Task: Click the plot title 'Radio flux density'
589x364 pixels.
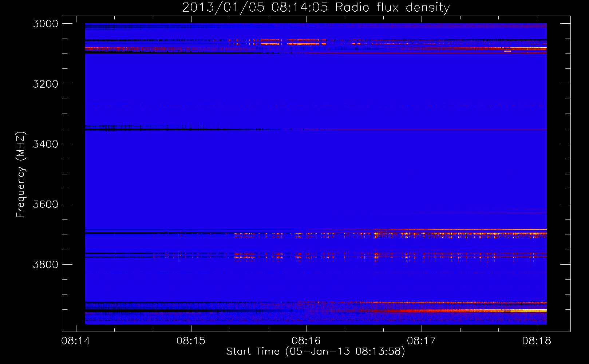Action: pyautogui.click(x=392, y=8)
